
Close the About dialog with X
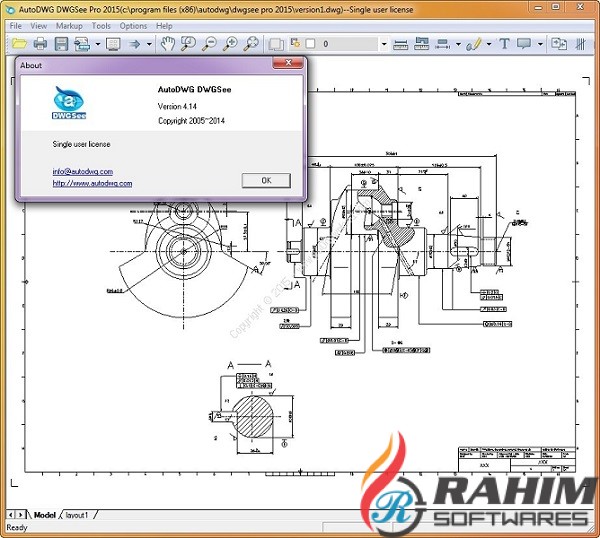289,62
